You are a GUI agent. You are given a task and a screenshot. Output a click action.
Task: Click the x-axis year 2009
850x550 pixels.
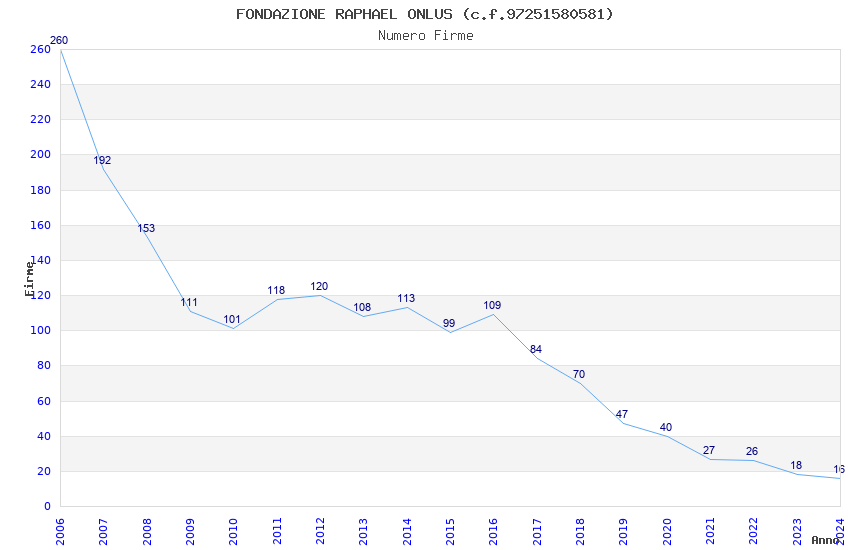[x=190, y=531]
